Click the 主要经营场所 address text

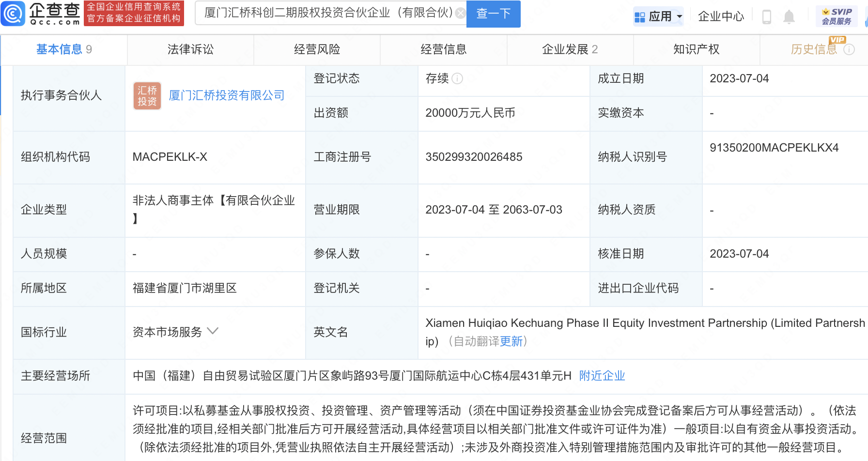click(352, 376)
